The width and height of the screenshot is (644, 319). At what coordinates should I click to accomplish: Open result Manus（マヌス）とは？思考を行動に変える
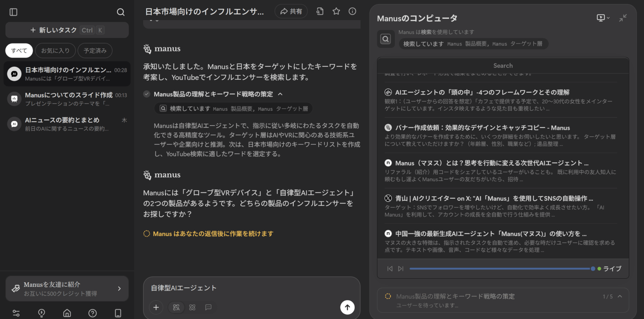pos(492,163)
